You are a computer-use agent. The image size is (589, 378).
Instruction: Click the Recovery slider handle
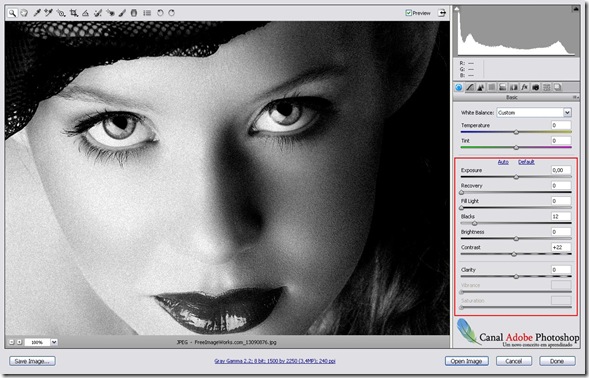pos(462,192)
